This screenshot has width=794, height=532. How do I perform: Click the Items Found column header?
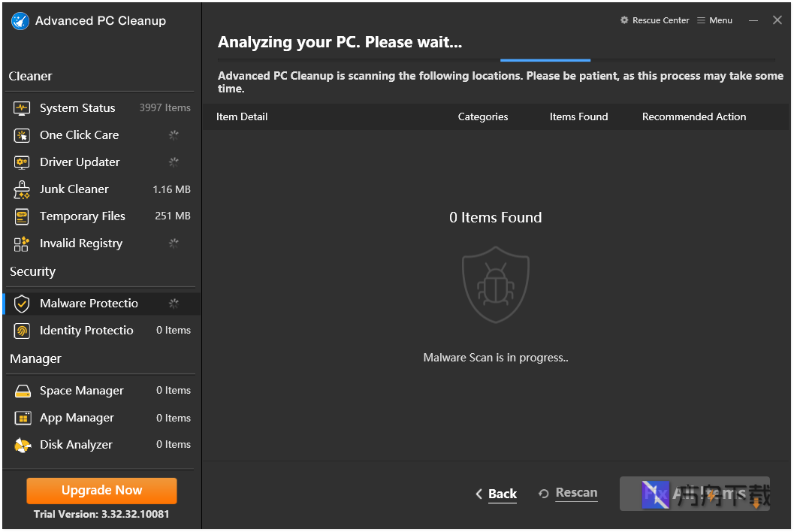(x=579, y=116)
